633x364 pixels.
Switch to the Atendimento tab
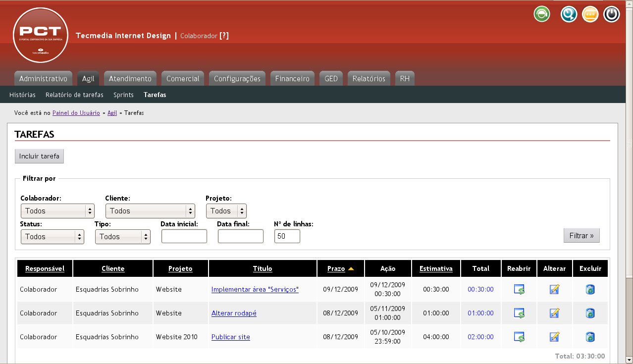(130, 79)
